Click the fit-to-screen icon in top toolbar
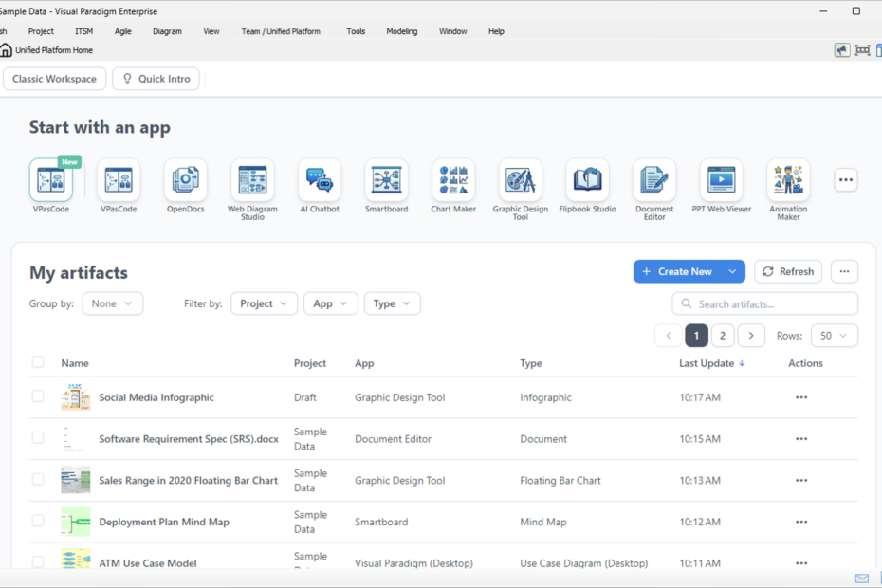Screen dimensions: 882x588 click(862, 50)
